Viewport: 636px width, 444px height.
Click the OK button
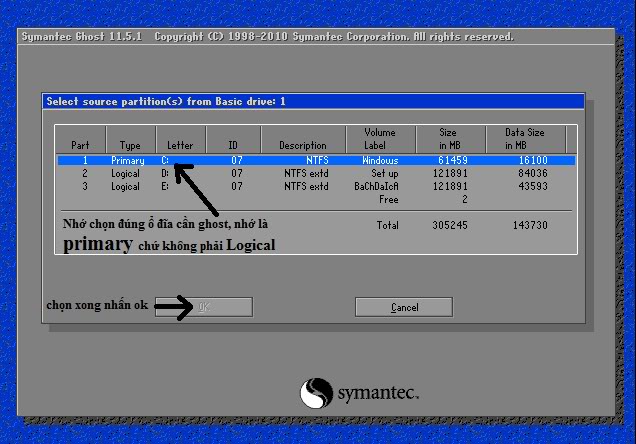tap(204, 307)
